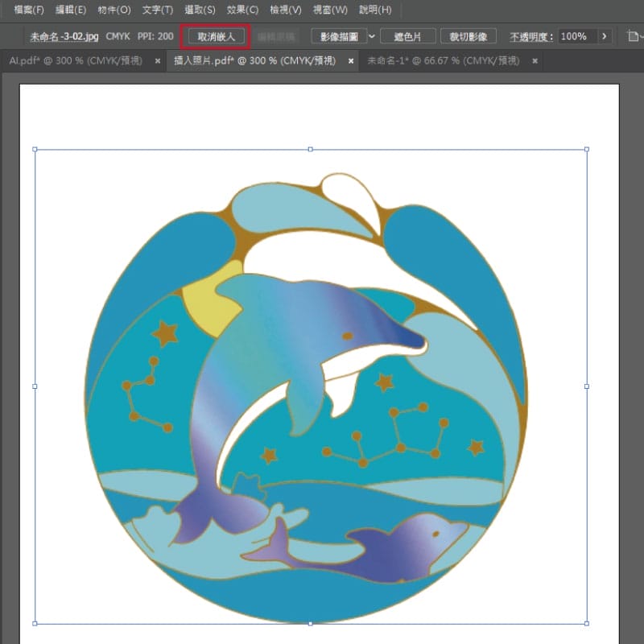Click the 未命名-3-02.jpg linked file name

click(64, 37)
